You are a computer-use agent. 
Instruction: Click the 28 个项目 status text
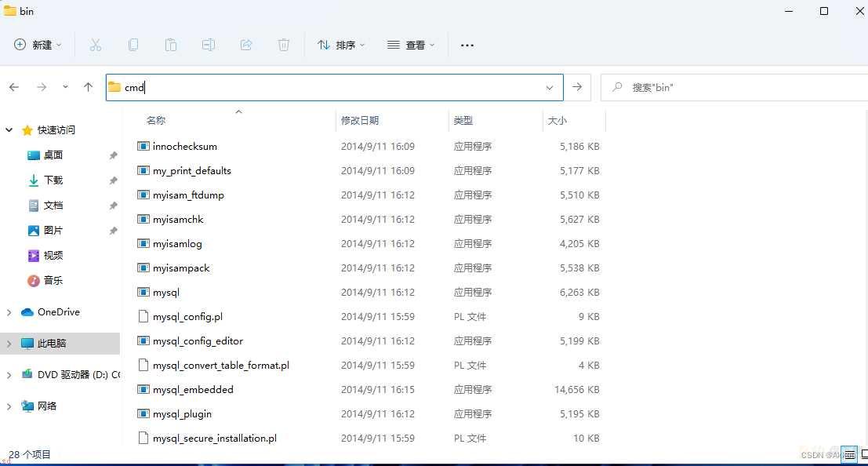30,455
